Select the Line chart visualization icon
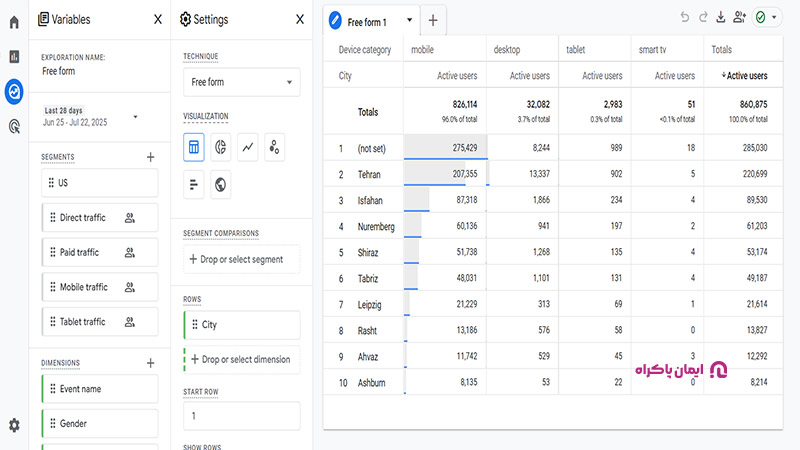This screenshot has width=800, height=450. click(x=247, y=147)
